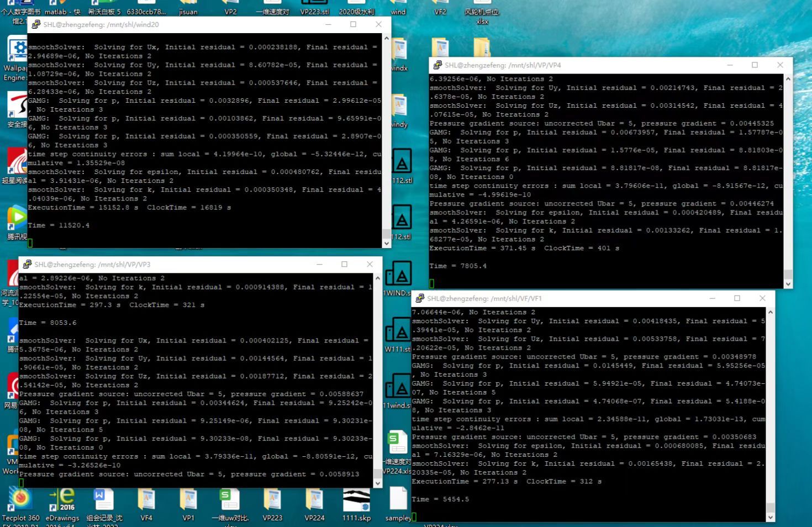
Task: Open the windy folder on the desktop
Action: pos(399,108)
